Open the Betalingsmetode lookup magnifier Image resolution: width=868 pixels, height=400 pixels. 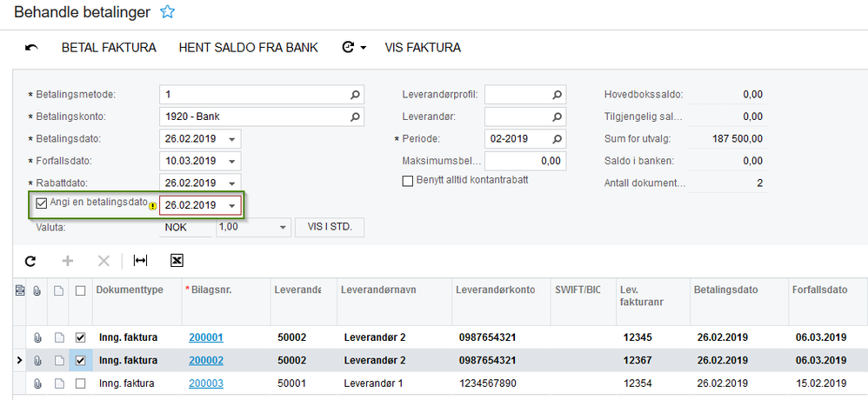[355, 94]
